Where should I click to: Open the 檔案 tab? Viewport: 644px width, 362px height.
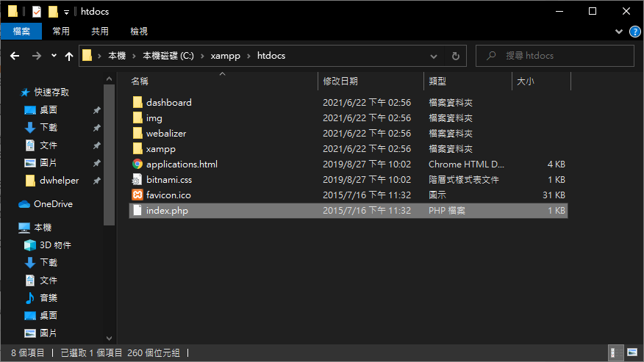(21, 31)
